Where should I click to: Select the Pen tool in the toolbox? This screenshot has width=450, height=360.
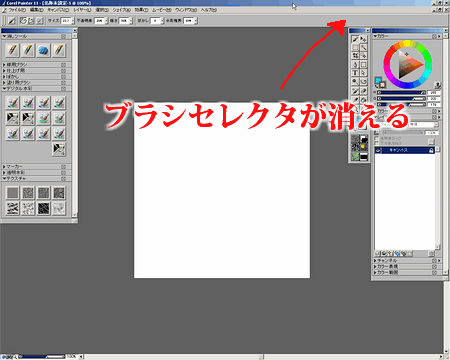[355, 64]
